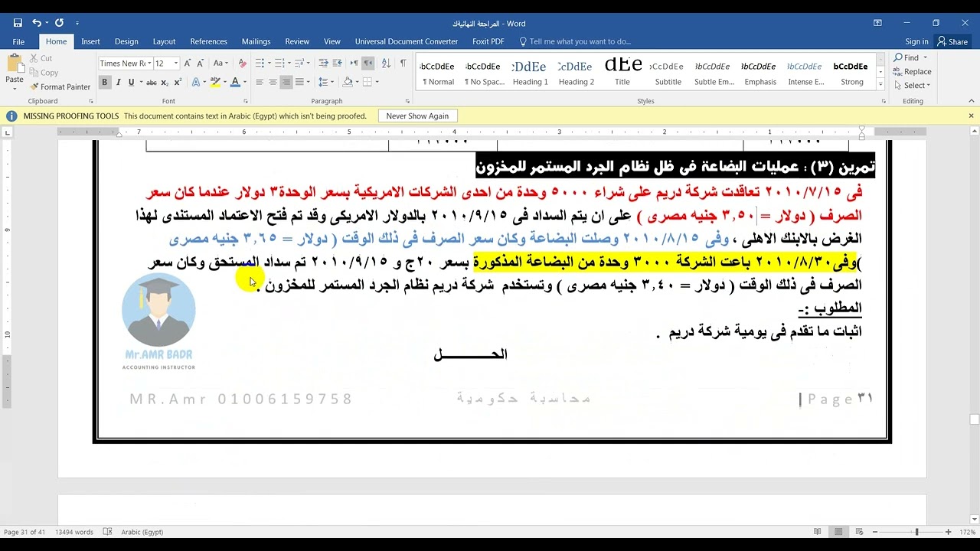Click Sign in
The width and height of the screenshot is (980, 551).
click(x=916, y=41)
